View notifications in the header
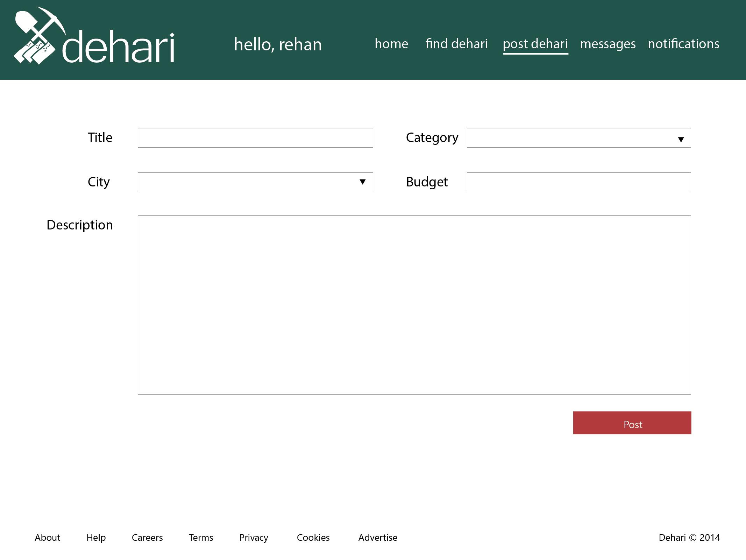The width and height of the screenshot is (746, 560). coord(683,44)
